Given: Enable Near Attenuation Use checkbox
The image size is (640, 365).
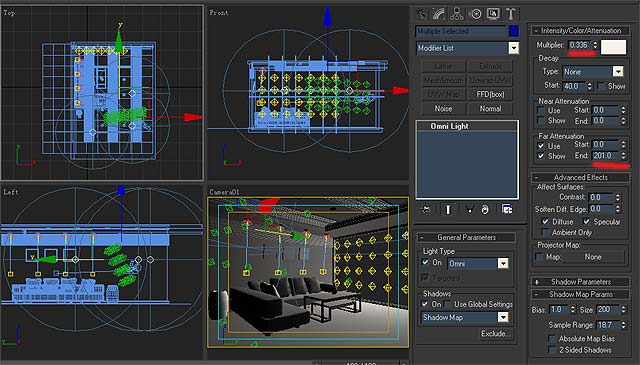Looking at the screenshot, I should pos(541,111).
